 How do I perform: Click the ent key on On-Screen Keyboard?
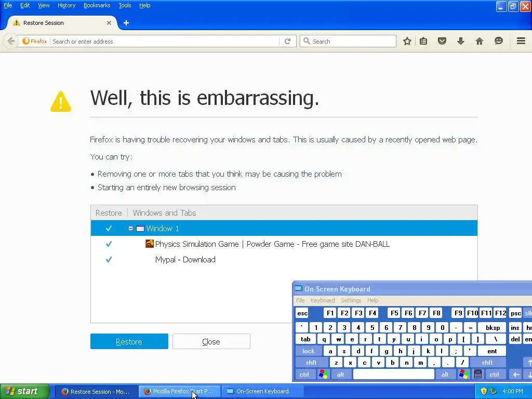click(x=492, y=351)
